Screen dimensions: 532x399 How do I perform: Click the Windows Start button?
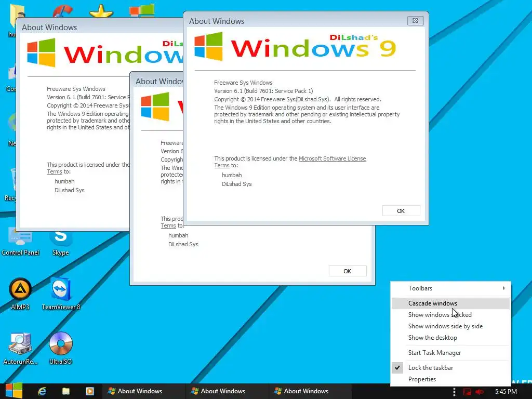click(14, 391)
